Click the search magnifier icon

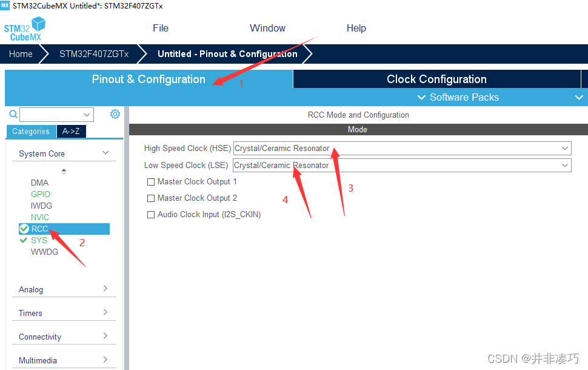[13, 115]
